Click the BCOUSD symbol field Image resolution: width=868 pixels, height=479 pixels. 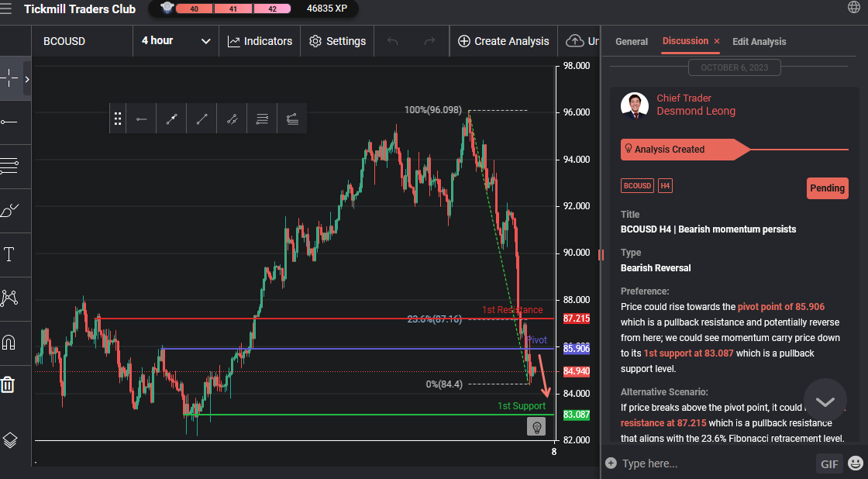click(x=82, y=41)
